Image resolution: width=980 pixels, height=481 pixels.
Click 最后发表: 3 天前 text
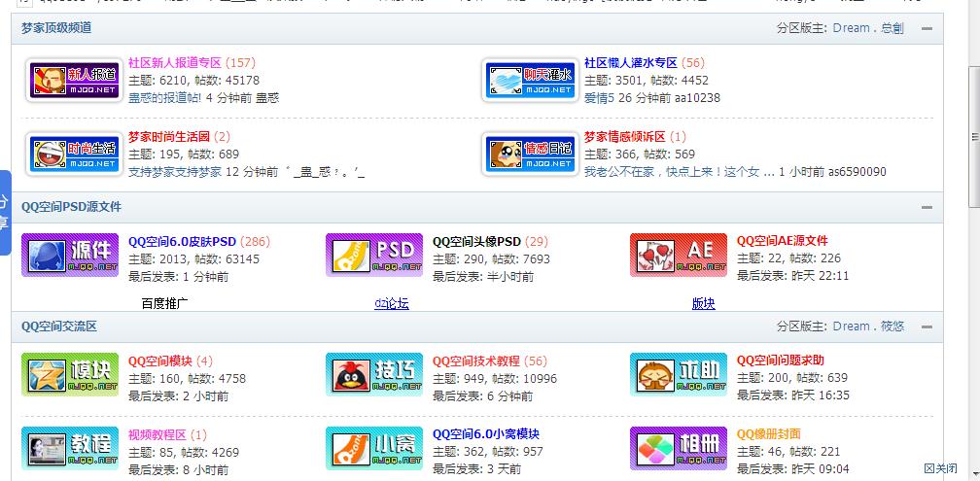476,468
